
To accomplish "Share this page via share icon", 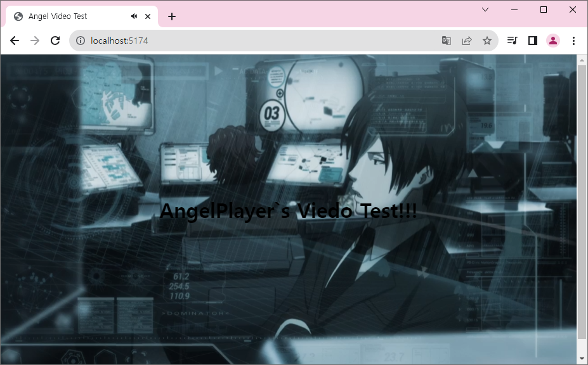I will (x=466, y=41).
